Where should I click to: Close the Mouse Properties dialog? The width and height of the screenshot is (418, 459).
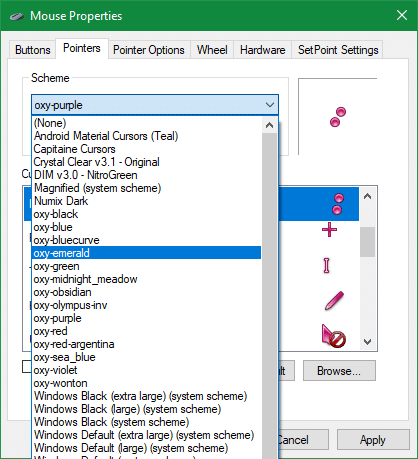tap(402, 15)
